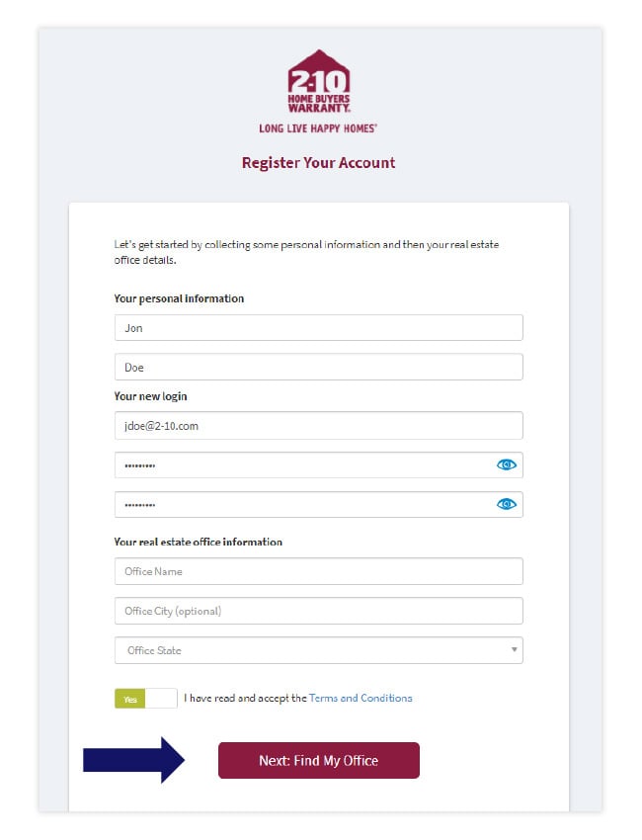Click into the first password field

click(x=301, y=465)
